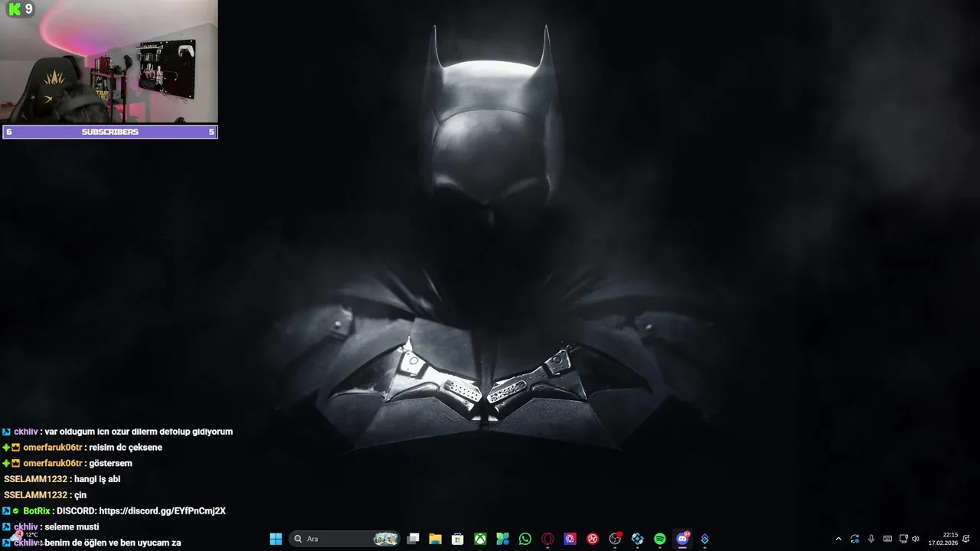This screenshot has height=551, width=980.
Task: Click the chat message 'seleme musti'
Action: (72, 527)
